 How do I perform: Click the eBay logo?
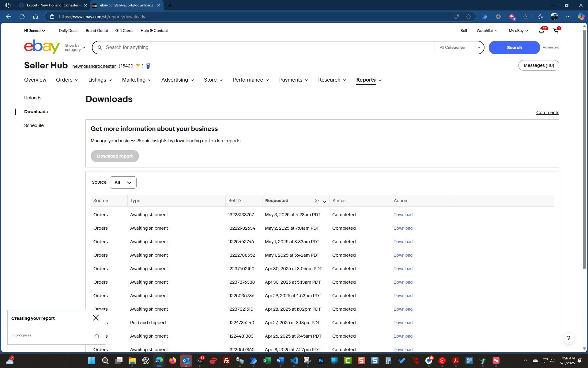(x=42, y=47)
